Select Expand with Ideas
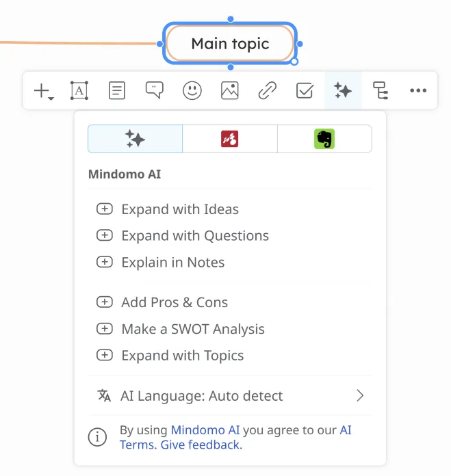Screen dimensions: 451x476 pyautogui.click(x=179, y=209)
